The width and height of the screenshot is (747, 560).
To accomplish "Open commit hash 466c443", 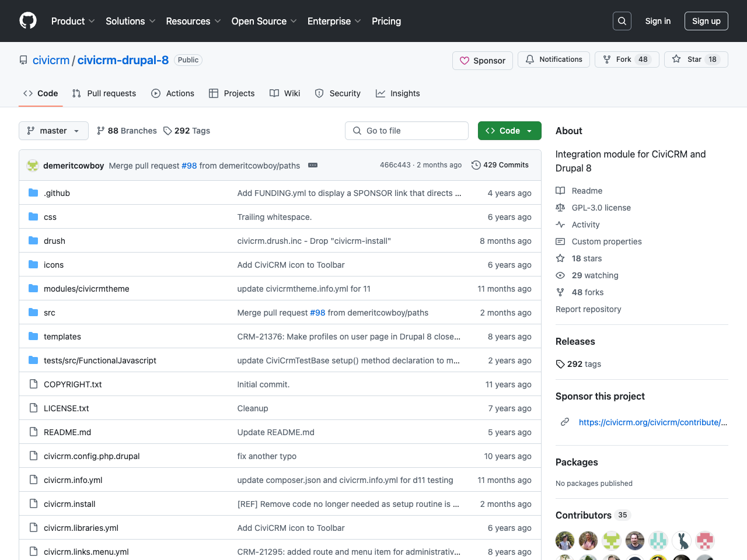I will click(395, 165).
